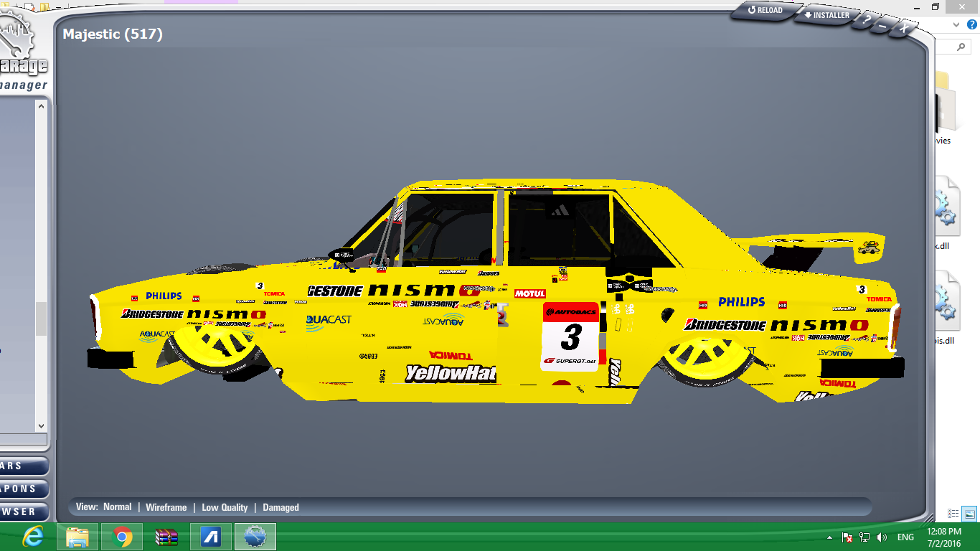The height and width of the screenshot is (551, 980).
Task: Open Internet Explorer from taskbar
Action: [x=32, y=537]
